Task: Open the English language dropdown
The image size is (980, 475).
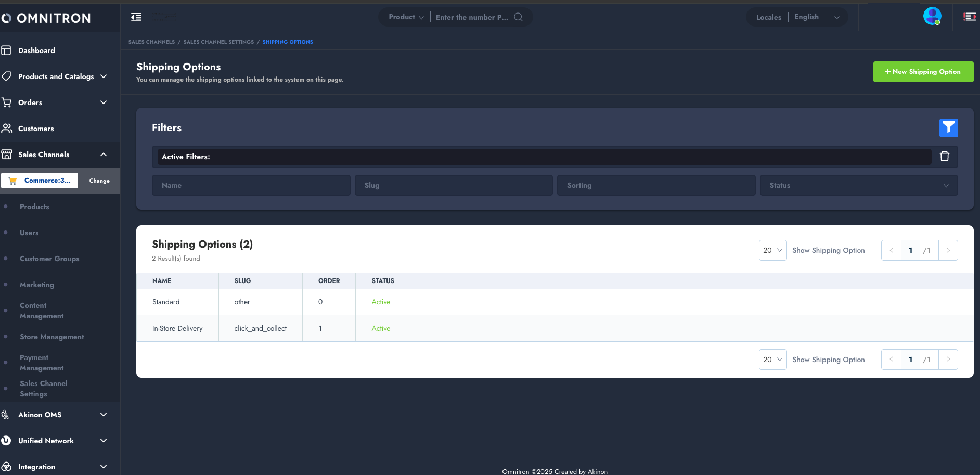Action: 817,17
